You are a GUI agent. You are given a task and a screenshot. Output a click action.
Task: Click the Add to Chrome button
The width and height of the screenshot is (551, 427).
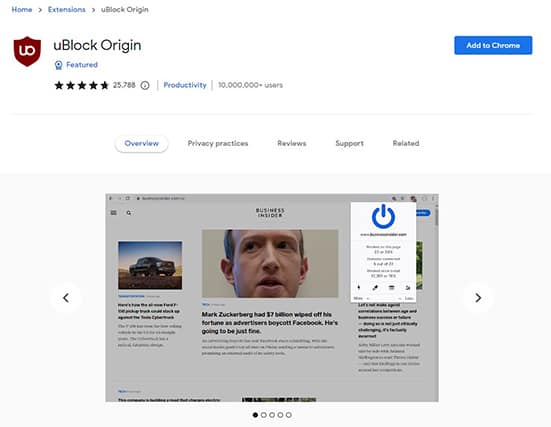(493, 45)
